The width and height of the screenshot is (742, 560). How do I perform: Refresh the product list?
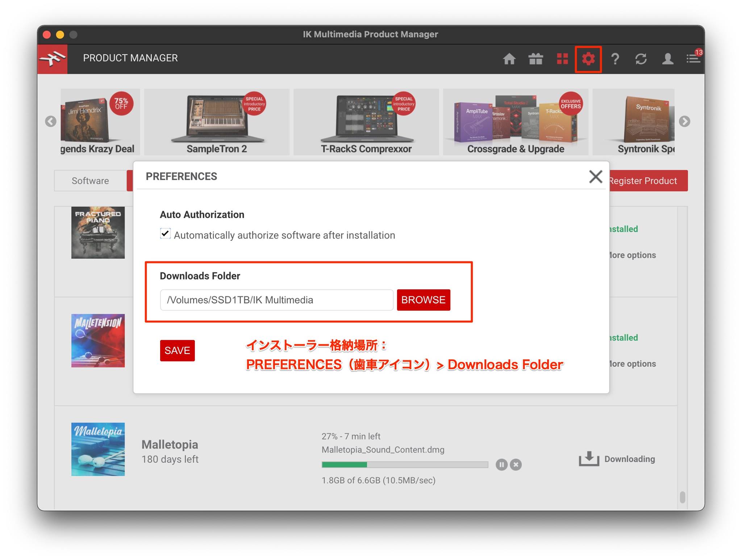tap(641, 59)
